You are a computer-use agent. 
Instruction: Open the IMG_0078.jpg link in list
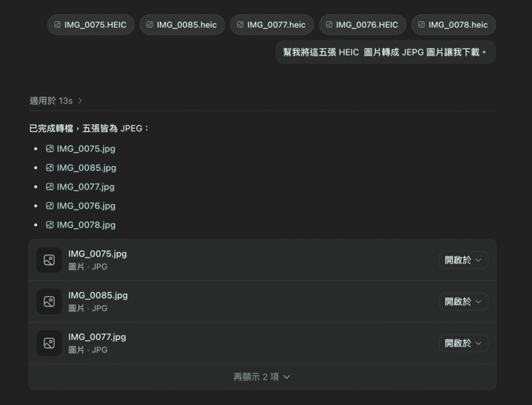coord(86,224)
